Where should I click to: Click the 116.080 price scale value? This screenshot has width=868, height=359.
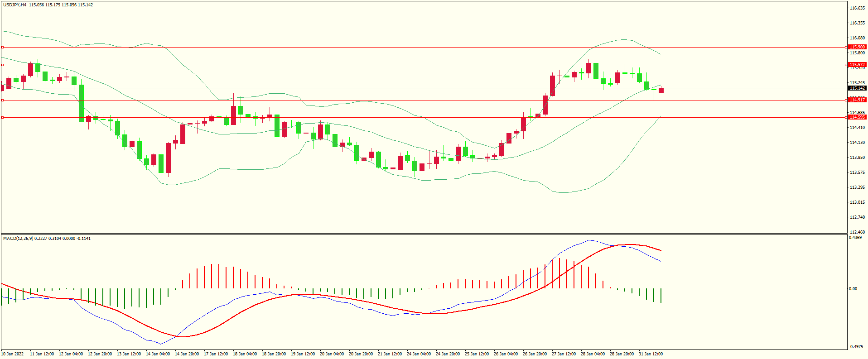coord(858,38)
